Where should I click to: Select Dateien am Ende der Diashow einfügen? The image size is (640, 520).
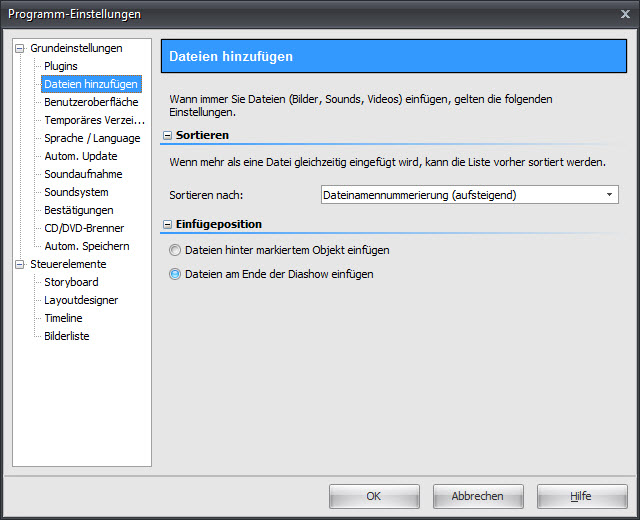pyautogui.click(x=176, y=274)
